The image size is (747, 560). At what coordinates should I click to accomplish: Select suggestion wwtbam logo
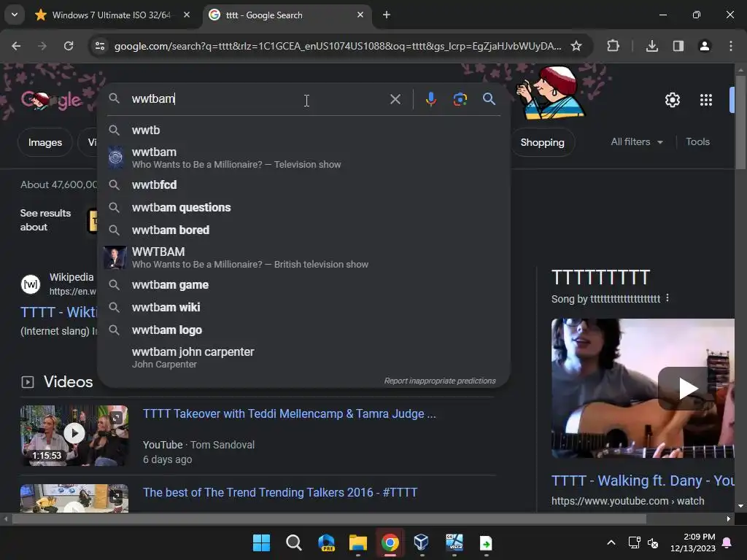(303, 330)
